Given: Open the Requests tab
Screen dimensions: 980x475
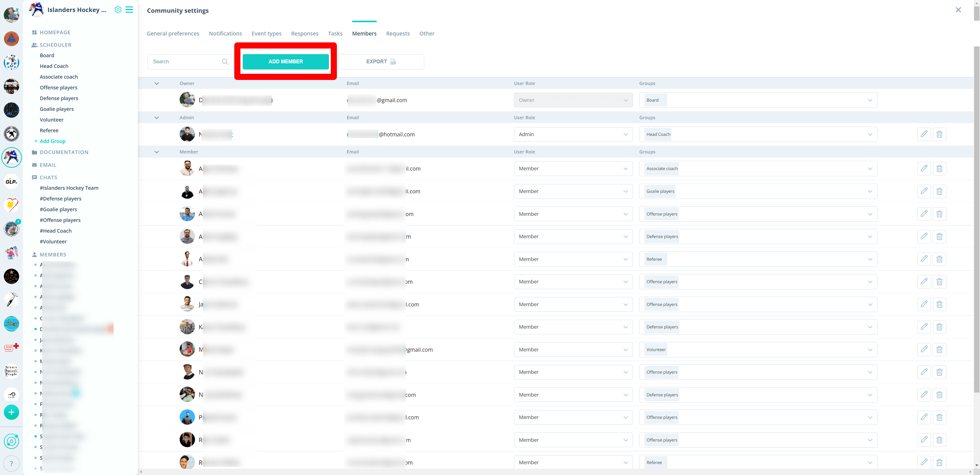Looking at the screenshot, I should coord(398,33).
